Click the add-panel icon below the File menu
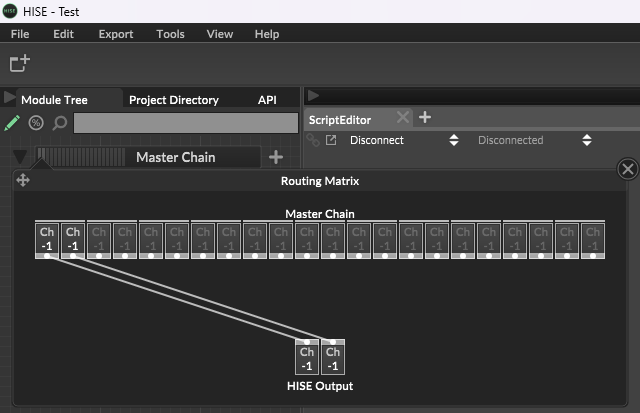The width and height of the screenshot is (640, 413). tap(19, 64)
